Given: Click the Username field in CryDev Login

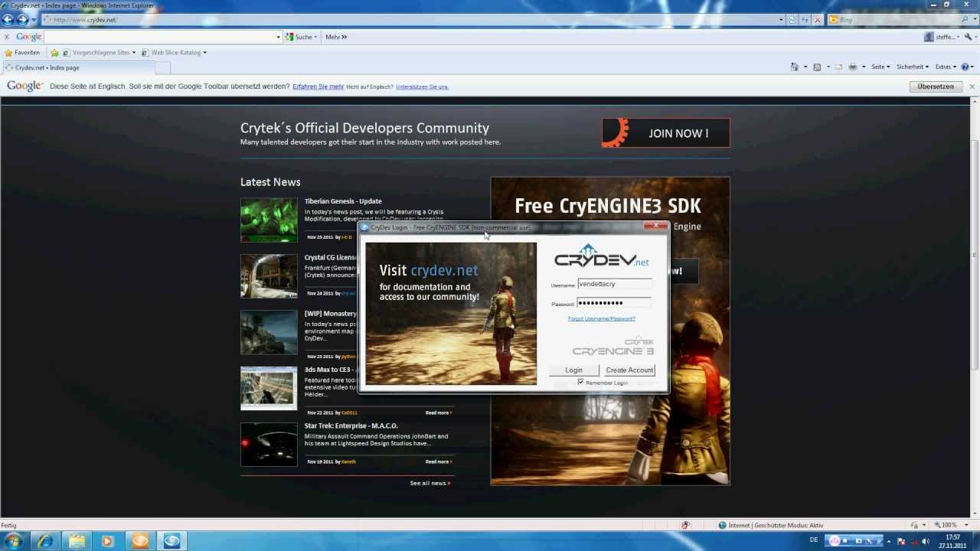Looking at the screenshot, I should (x=614, y=284).
